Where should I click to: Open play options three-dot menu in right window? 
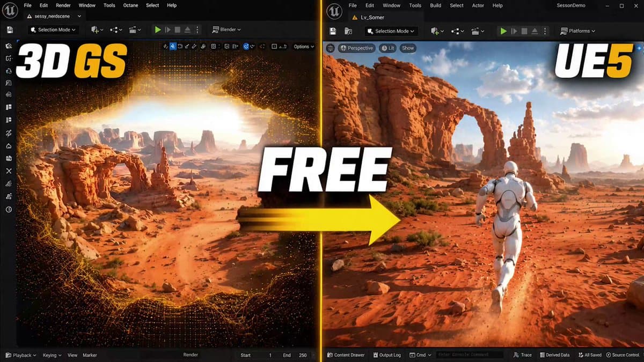pos(544,31)
